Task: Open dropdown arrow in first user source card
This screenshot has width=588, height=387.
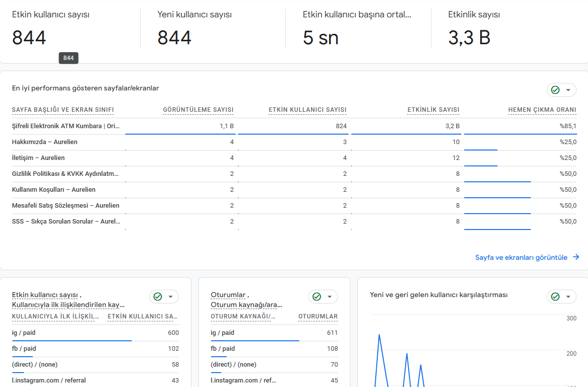Action: (170, 297)
